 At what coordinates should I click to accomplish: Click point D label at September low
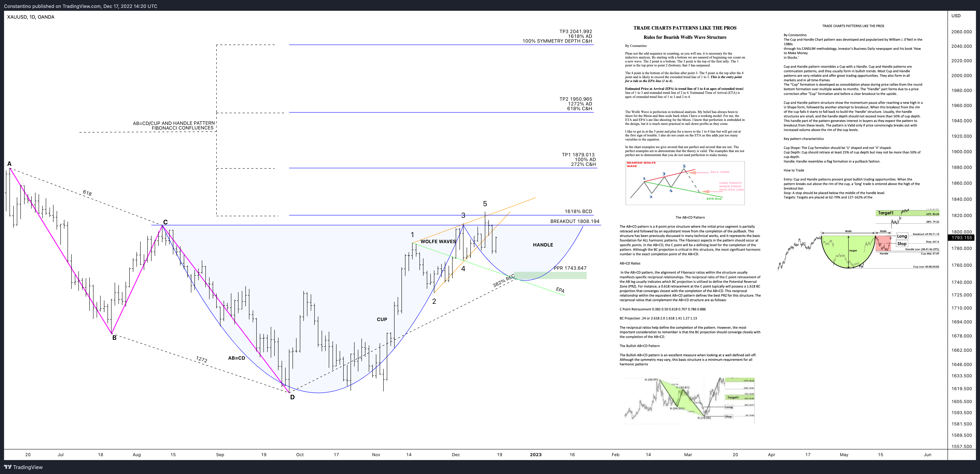pyautogui.click(x=292, y=397)
